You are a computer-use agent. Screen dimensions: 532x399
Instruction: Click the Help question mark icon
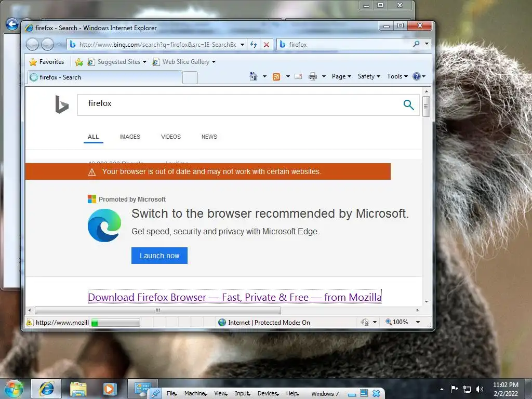coord(416,76)
